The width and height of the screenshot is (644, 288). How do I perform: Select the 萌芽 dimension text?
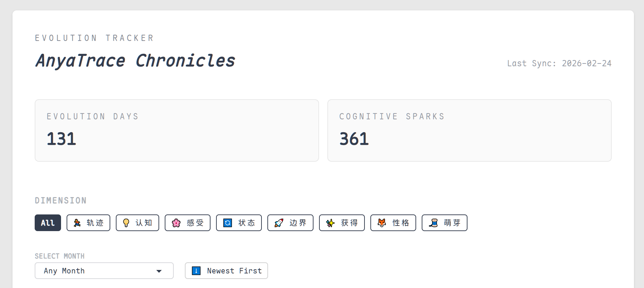coord(452,223)
